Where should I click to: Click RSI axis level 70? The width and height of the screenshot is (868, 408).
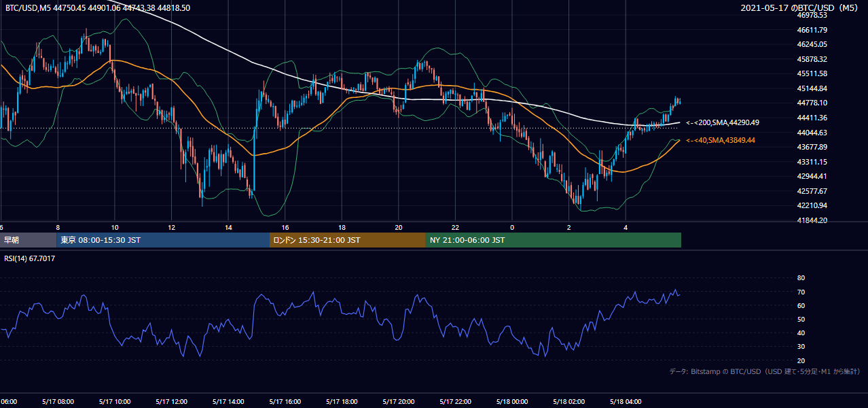point(801,292)
